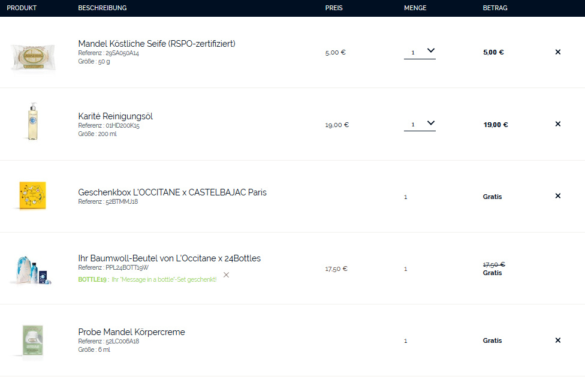Open Mandel Köstliche Seife product link
Image resolution: width=585 pixels, height=392 pixels.
click(x=156, y=44)
